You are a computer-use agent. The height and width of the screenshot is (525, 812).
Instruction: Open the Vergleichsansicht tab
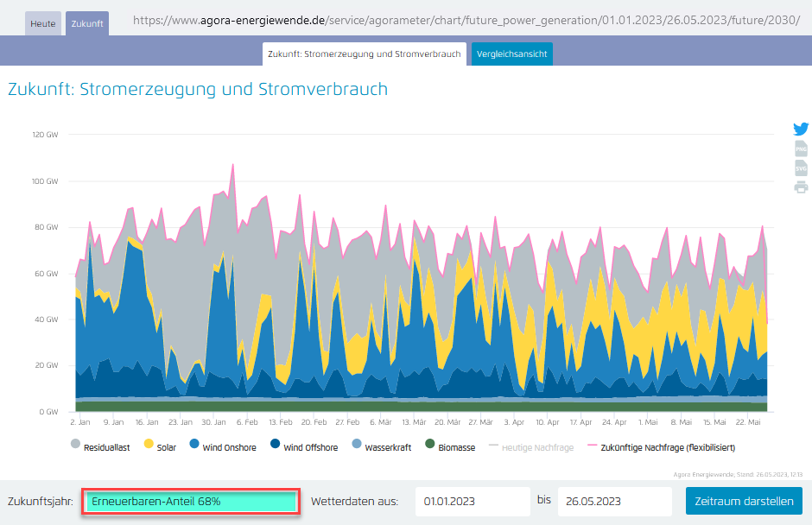(x=511, y=54)
